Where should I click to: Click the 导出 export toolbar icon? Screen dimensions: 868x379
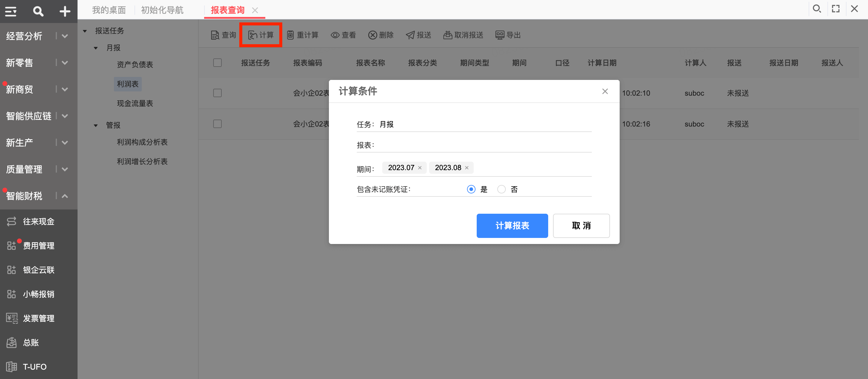(500, 35)
